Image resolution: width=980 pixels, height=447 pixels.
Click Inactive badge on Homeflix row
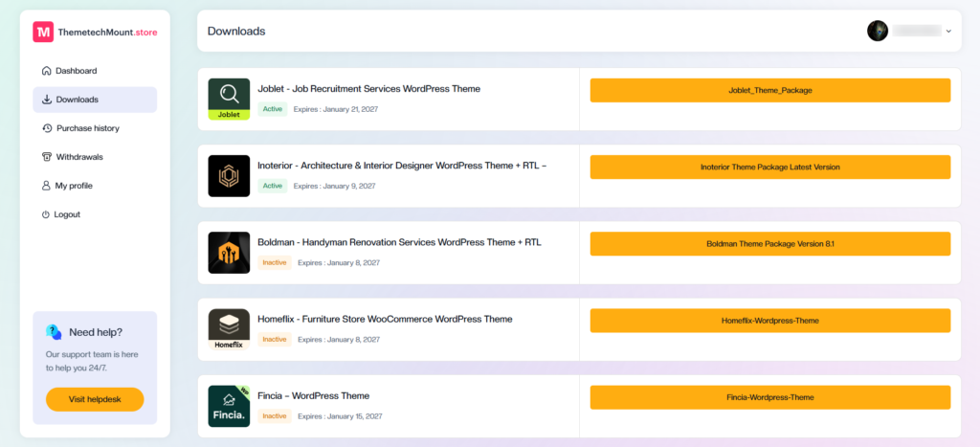[275, 340]
